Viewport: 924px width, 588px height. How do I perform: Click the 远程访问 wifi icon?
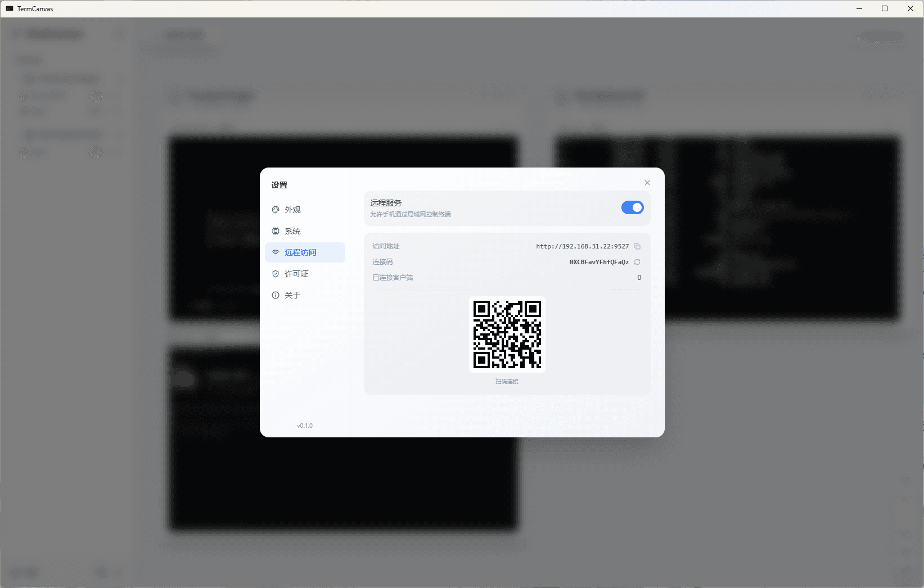pyautogui.click(x=276, y=252)
